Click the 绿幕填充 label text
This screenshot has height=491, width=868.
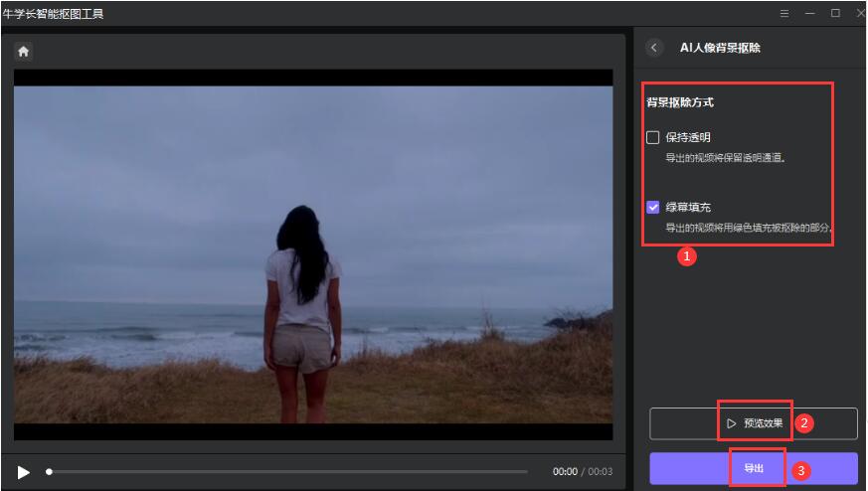click(688, 207)
